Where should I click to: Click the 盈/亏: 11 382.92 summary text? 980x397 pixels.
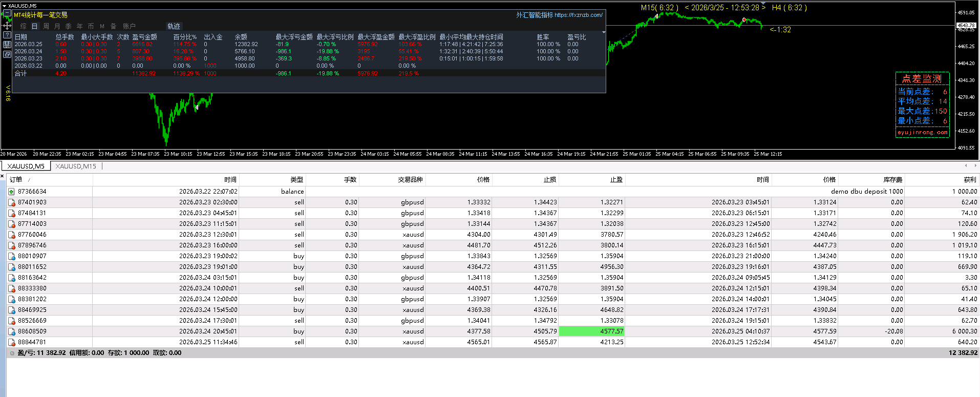point(41,353)
